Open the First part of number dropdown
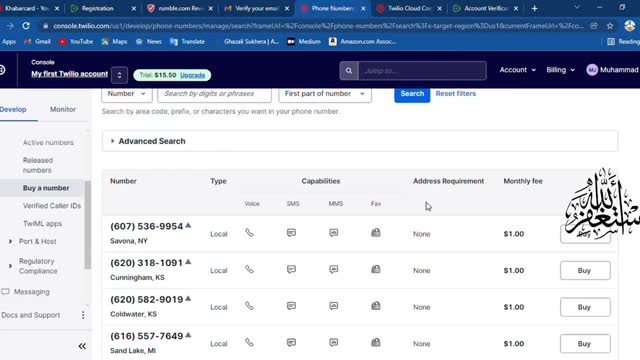 pyautogui.click(x=325, y=94)
